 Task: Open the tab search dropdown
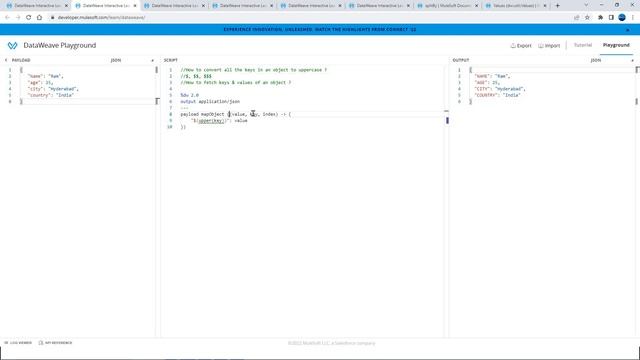pyautogui.click(x=586, y=5)
